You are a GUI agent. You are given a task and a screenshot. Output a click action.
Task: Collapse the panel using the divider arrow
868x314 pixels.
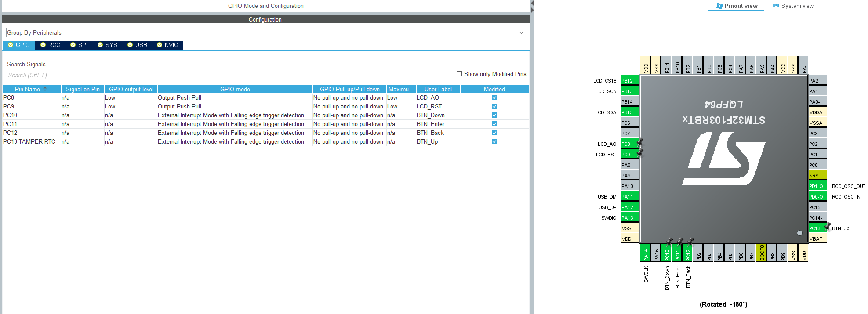point(532,4)
